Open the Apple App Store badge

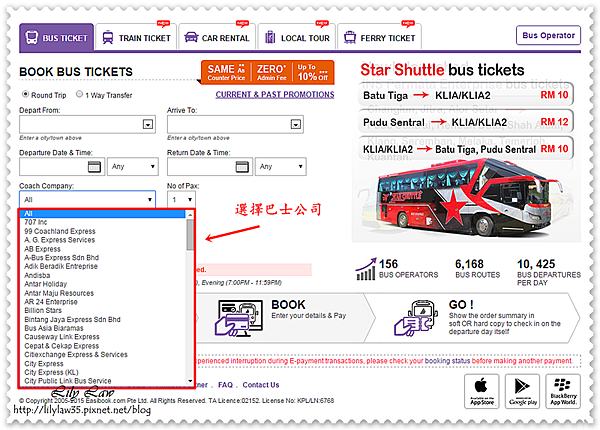482,391
